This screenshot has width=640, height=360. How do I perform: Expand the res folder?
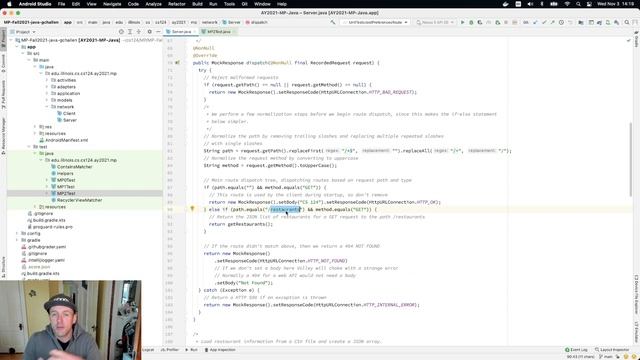point(35,127)
